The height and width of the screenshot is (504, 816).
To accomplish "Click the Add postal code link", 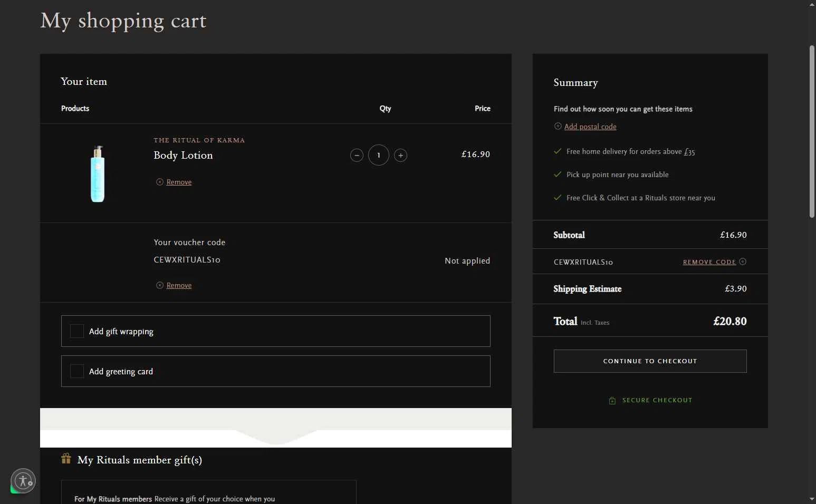I will click(x=590, y=127).
